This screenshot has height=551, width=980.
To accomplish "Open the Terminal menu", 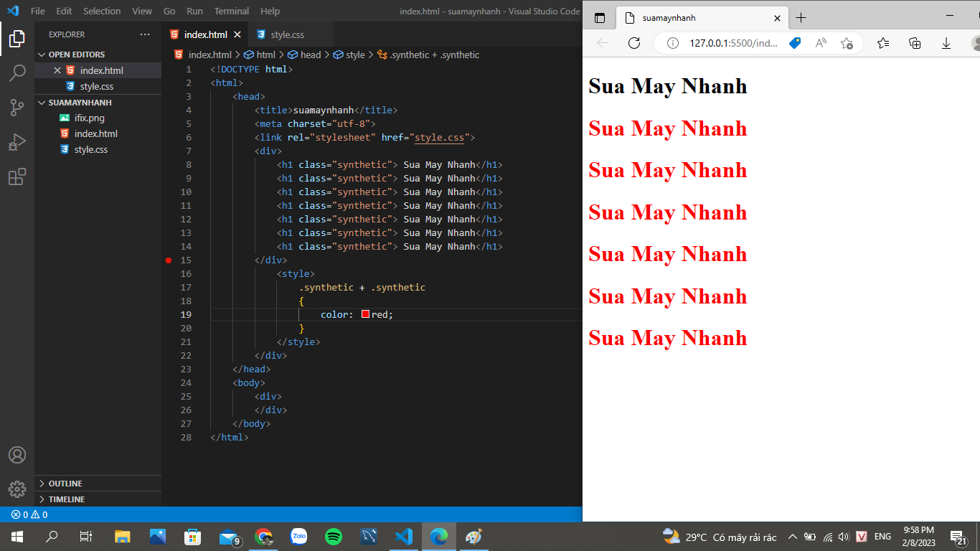I will pyautogui.click(x=232, y=11).
